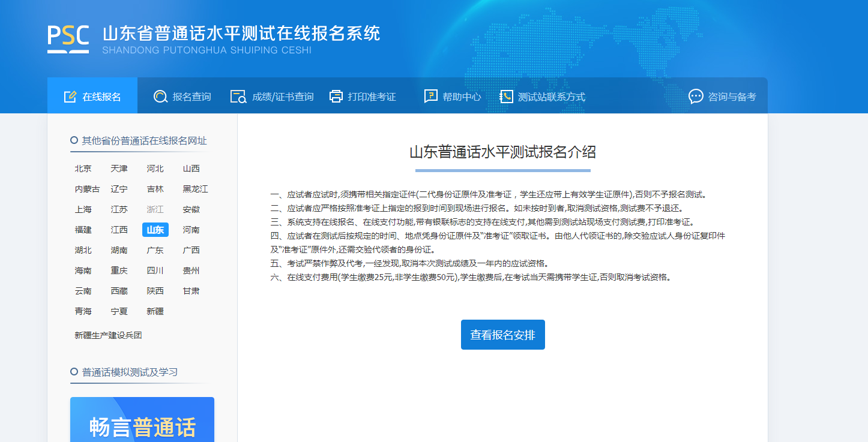Select the 安徽 province link
Image resolution: width=868 pixels, height=442 pixels.
191,209
